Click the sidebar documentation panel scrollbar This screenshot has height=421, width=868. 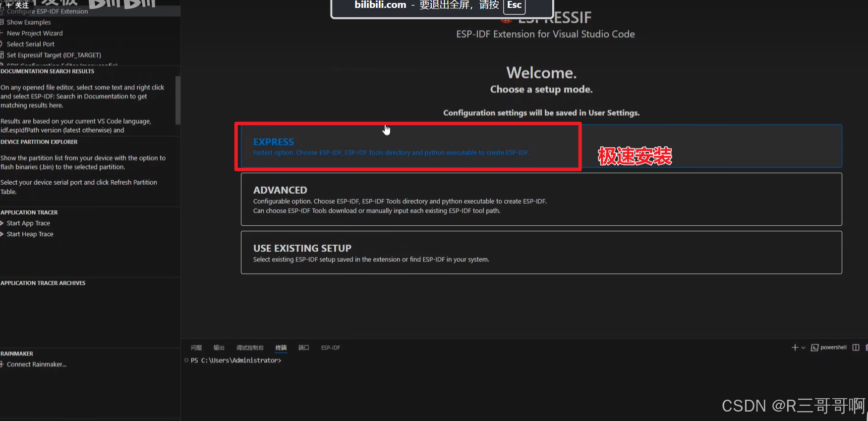coord(178,100)
